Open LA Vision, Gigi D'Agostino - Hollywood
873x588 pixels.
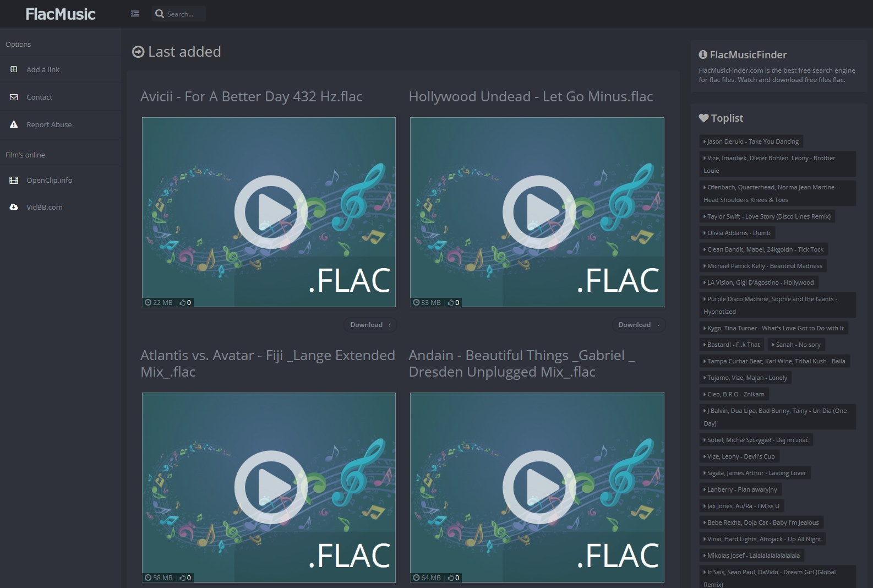coord(759,282)
